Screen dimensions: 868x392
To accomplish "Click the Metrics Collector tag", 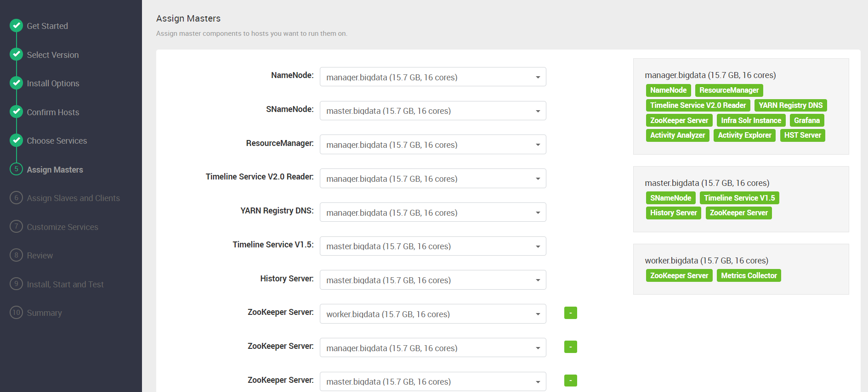I will click(x=749, y=275).
